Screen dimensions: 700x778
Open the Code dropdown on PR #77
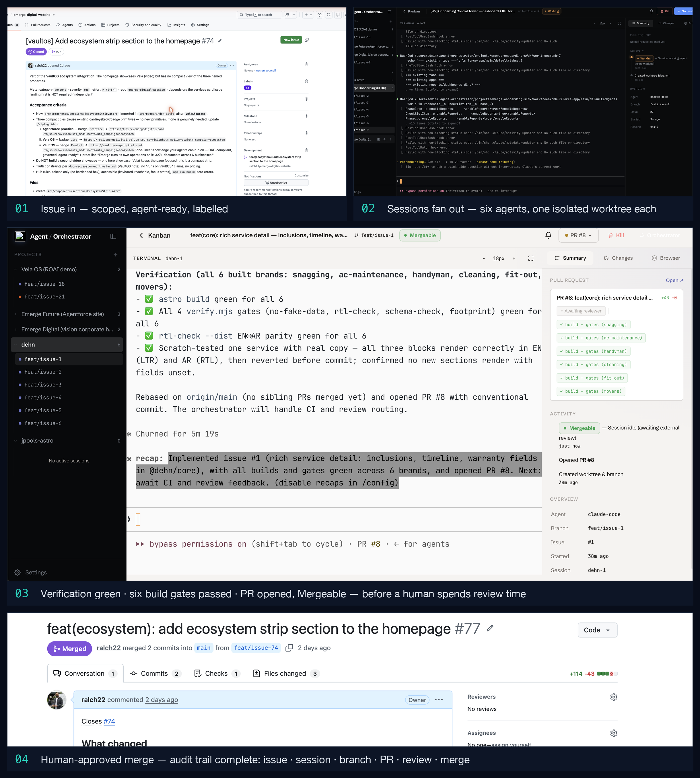point(597,630)
